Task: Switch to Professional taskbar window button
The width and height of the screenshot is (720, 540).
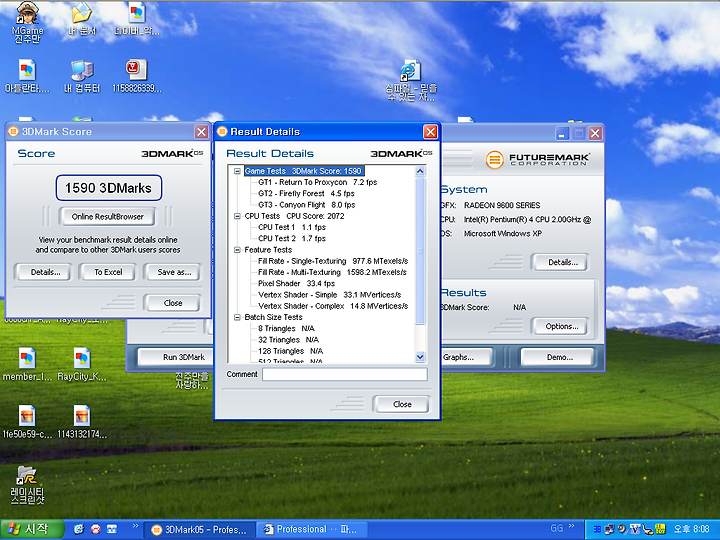Action: (x=311, y=529)
